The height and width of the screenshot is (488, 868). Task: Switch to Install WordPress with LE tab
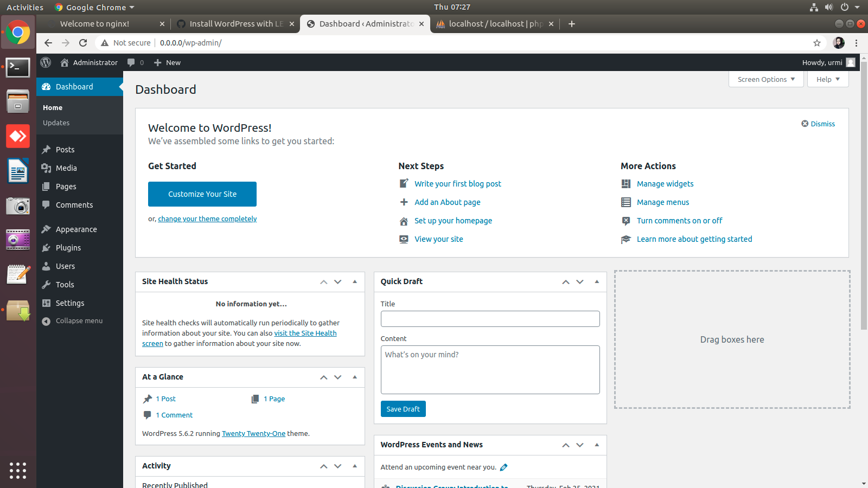pos(236,24)
